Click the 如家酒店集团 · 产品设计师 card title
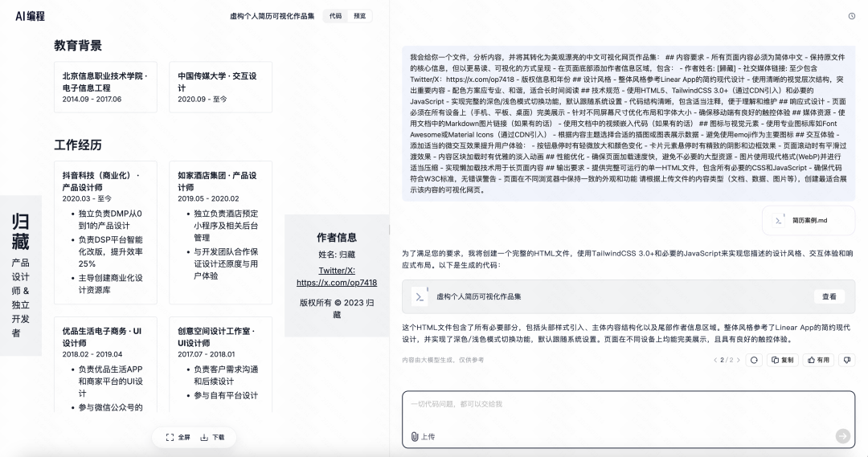 coord(217,182)
